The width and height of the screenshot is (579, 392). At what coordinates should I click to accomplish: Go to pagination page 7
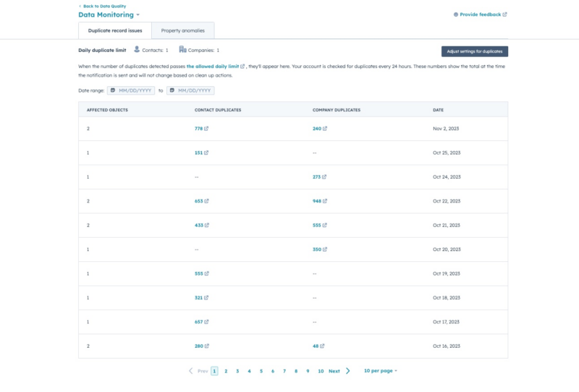tap(284, 371)
